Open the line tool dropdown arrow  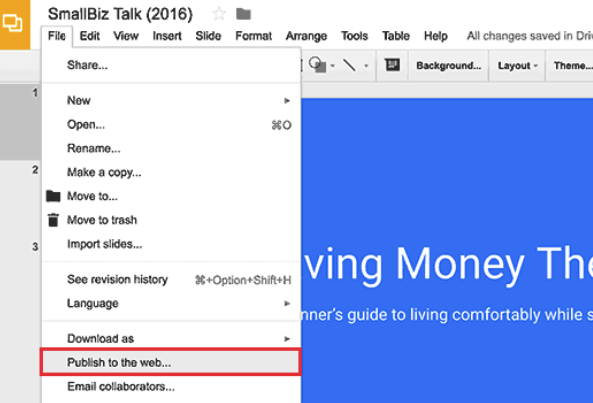point(366,66)
